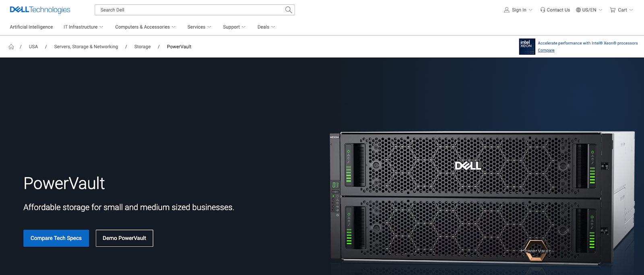
Task: Click the US/EN text label
Action: pyautogui.click(x=589, y=10)
